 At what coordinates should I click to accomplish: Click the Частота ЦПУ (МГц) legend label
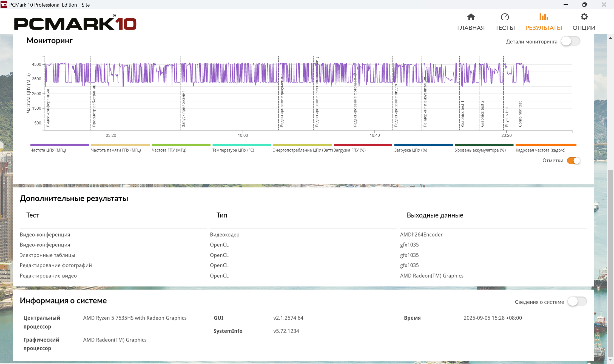[48, 150]
